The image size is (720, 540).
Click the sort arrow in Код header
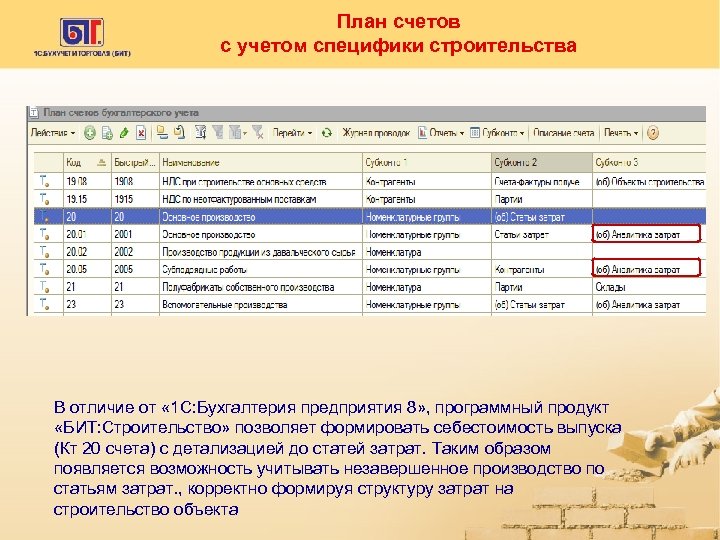[101, 162]
